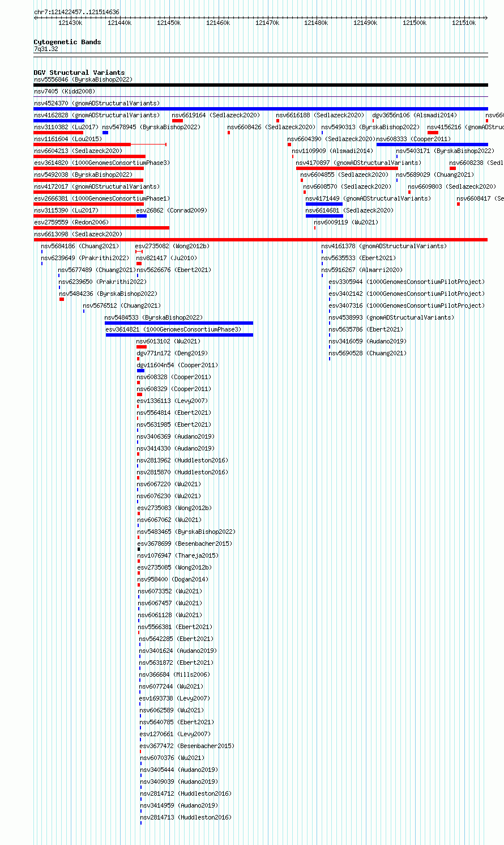Image resolution: width=504 pixels, height=845 pixels.
Task: Open esv3305944 1000GenomesConsortiumPilotProject variant
Action: point(407,282)
